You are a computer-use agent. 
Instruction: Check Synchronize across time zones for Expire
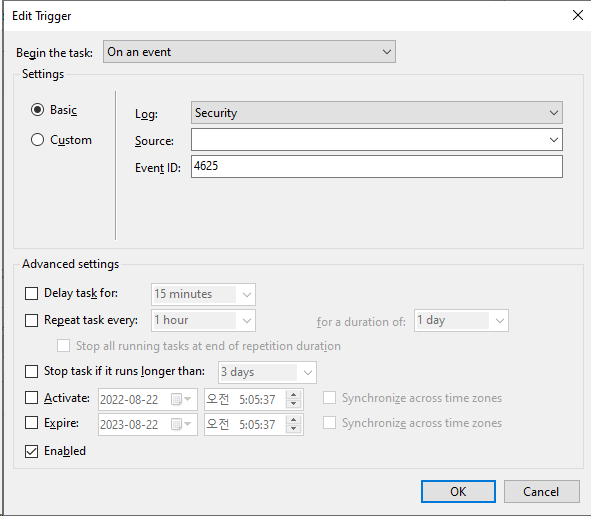(x=329, y=423)
